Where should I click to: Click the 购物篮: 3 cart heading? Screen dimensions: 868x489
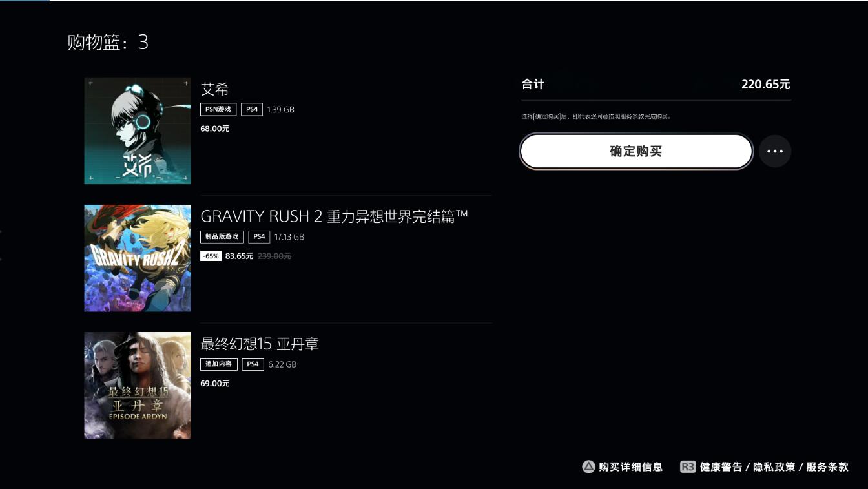(108, 43)
